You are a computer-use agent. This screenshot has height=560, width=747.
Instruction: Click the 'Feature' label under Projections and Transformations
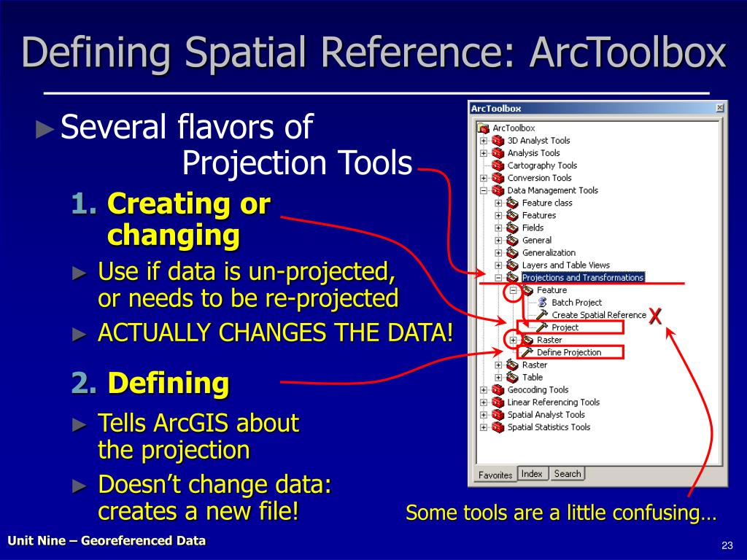pos(551,290)
